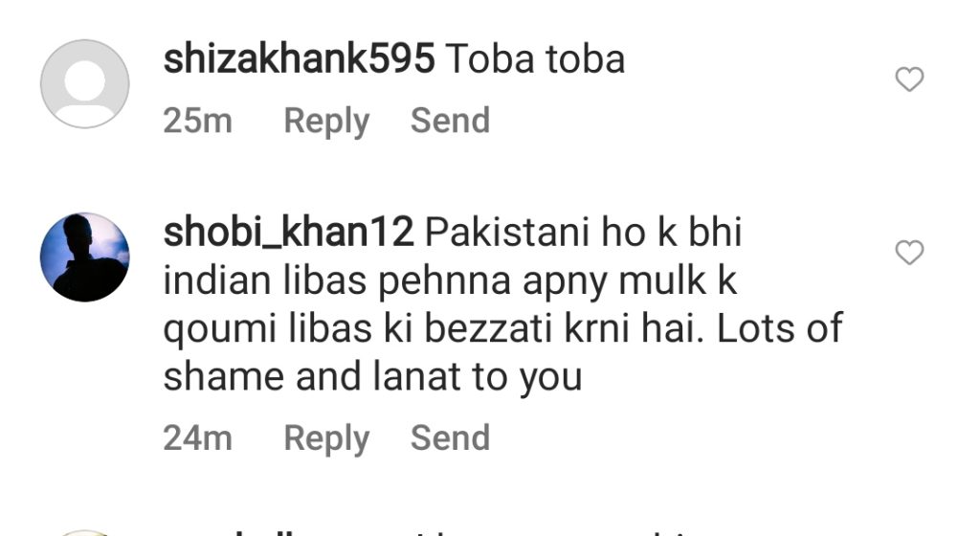Send shizakhank595's 'Toba toba' comment
This screenshot has height=536, width=980.
click(x=450, y=120)
